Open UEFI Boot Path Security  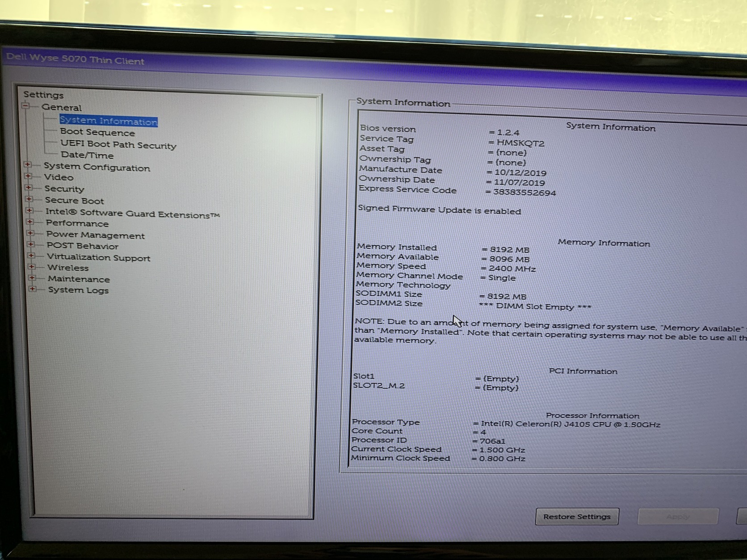(118, 145)
